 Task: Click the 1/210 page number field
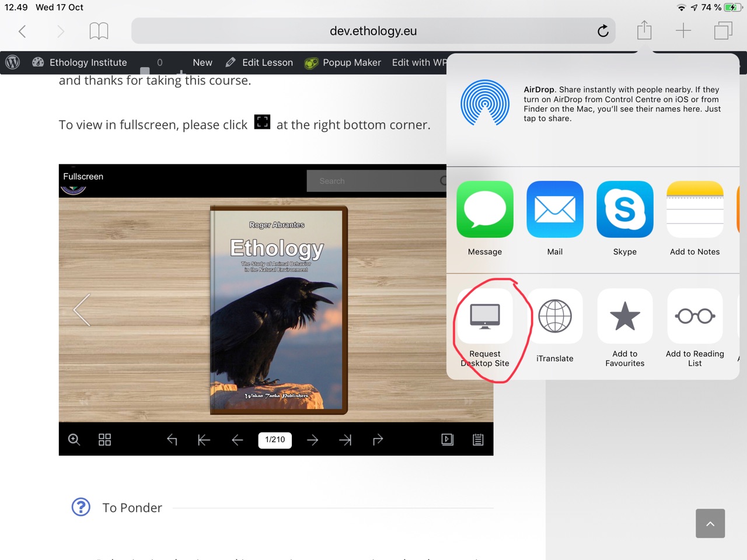[275, 439]
